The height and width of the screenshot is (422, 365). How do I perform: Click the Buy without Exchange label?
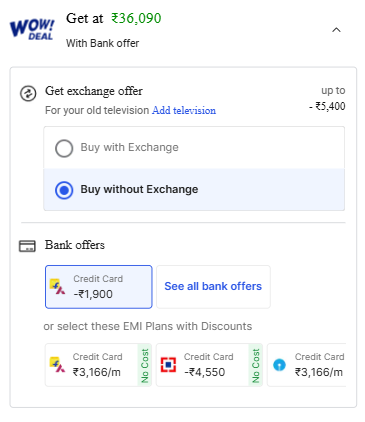(139, 189)
